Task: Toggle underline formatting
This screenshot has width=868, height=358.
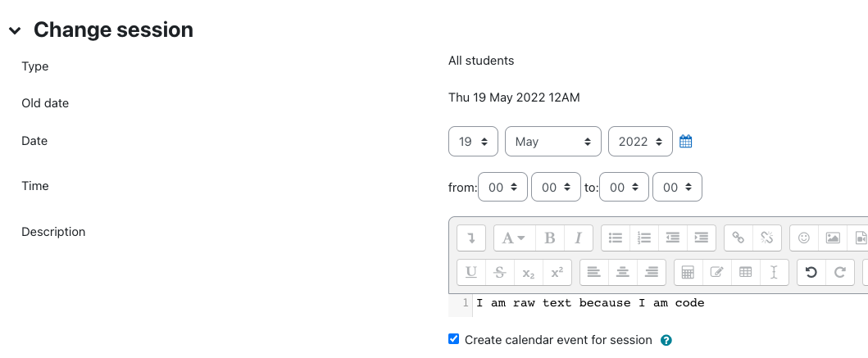Action: click(x=471, y=272)
